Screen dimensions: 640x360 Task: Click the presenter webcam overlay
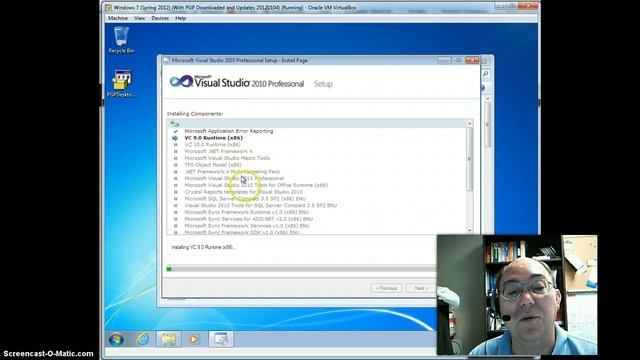[517, 295]
